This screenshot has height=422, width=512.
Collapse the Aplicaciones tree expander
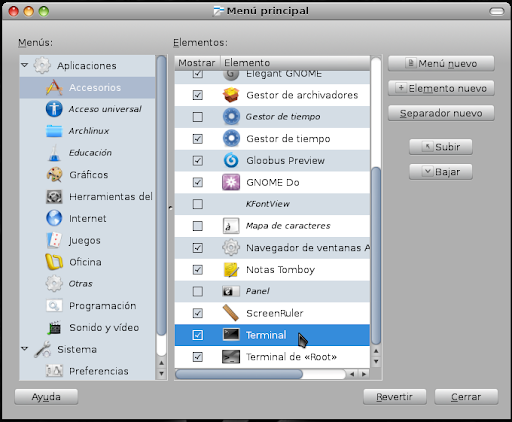[x=25, y=65]
